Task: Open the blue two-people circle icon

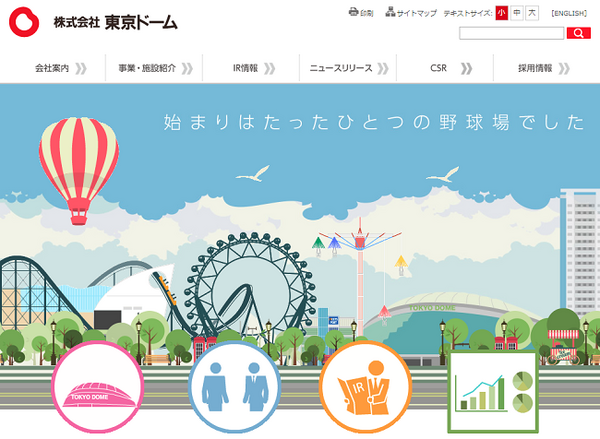Action: coord(234,387)
